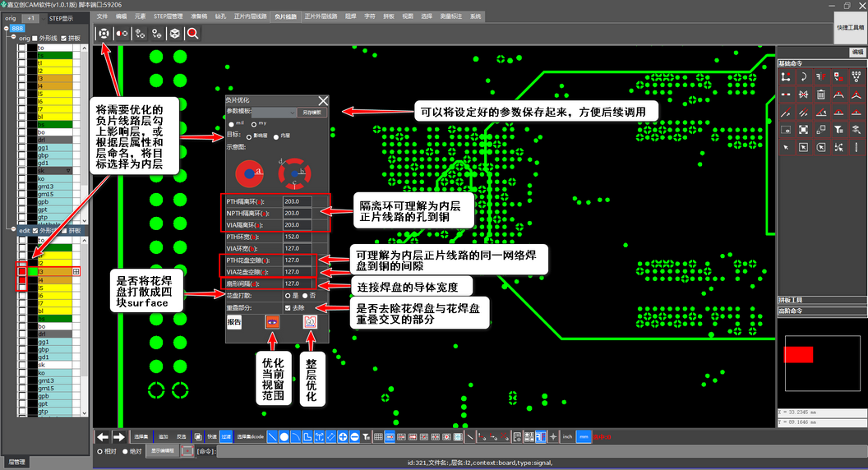Click the 显示编辑框 button

pyautogui.click(x=163, y=450)
